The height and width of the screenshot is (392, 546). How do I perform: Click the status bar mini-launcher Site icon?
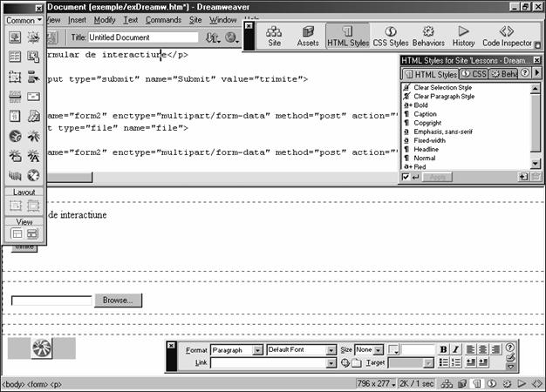[x=447, y=383]
